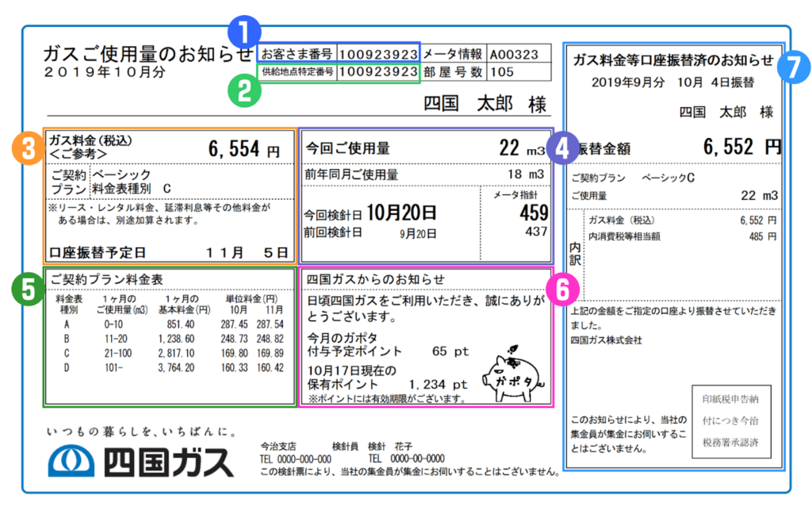Screen dimensions: 812x518
Task: Select basic charge 851.40 in row A
Action: [182, 324]
